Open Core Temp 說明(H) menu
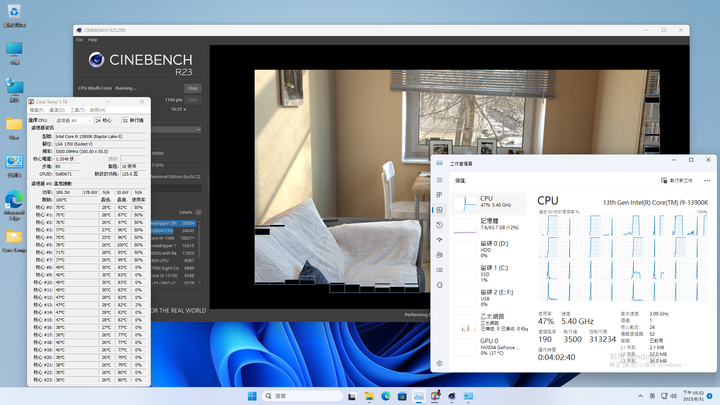The height and width of the screenshot is (405, 720). point(97,110)
